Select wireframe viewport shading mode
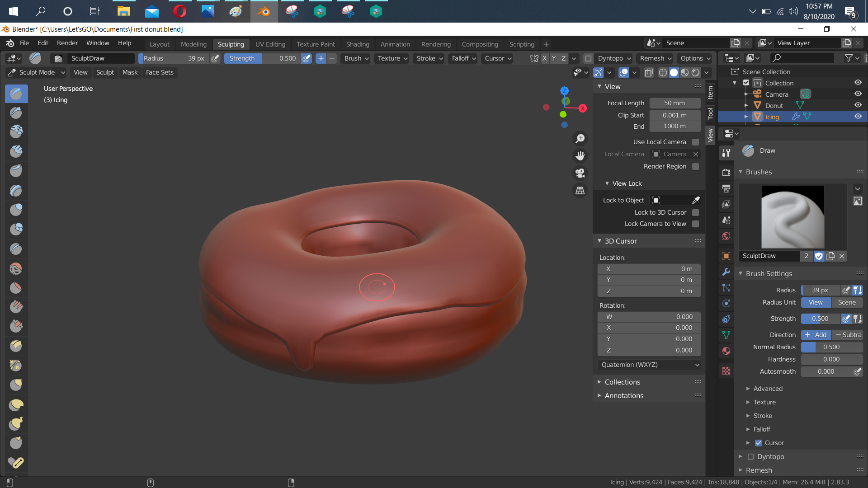The width and height of the screenshot is (868, 488). click(x=663, y=72)
